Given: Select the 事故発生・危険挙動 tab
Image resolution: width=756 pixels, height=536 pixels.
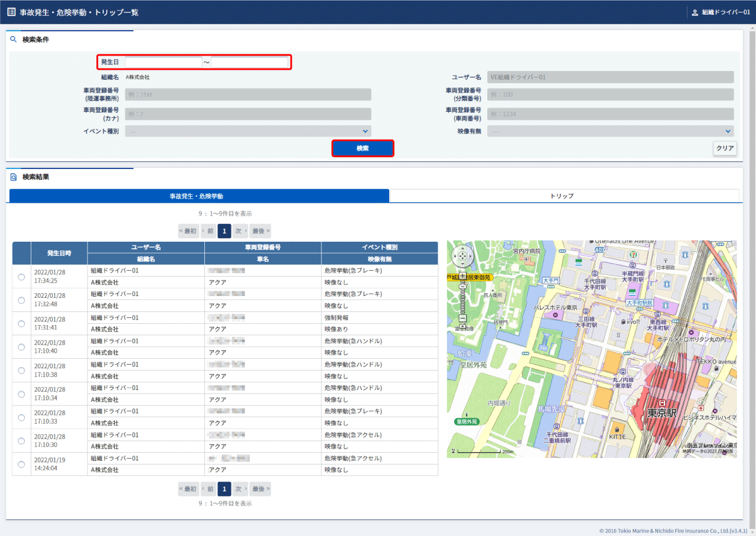Looking at the screenshot, I should 199,196.
